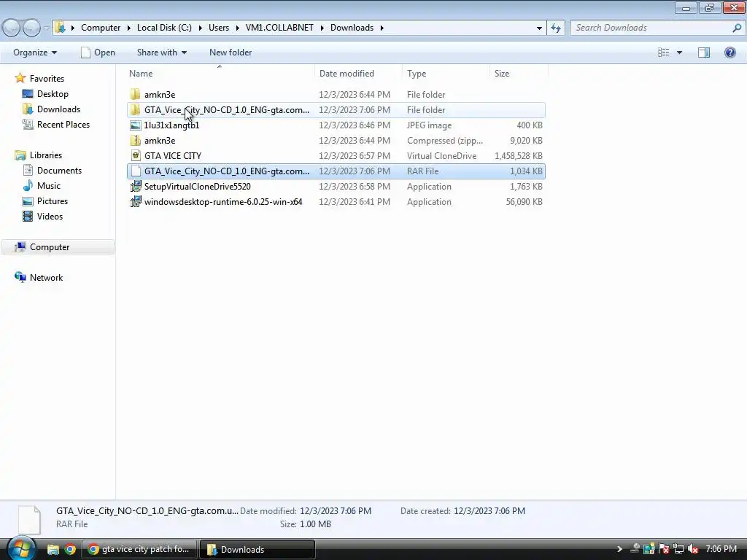
Task: Select Desktop in the navigation pane
Action: (53, 94)
